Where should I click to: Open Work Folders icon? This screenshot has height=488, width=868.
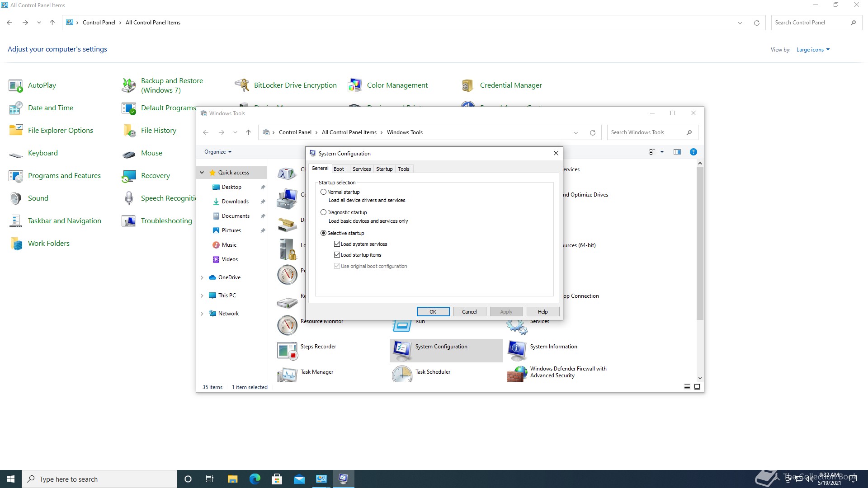click(x=16, y=244)
